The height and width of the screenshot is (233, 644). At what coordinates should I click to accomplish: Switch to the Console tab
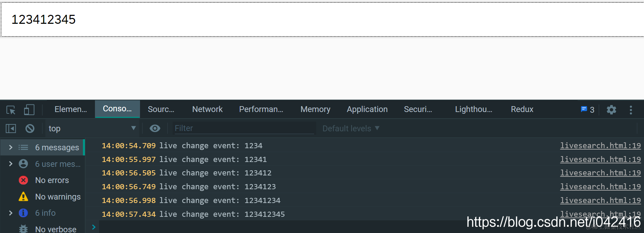pos(117,109)
